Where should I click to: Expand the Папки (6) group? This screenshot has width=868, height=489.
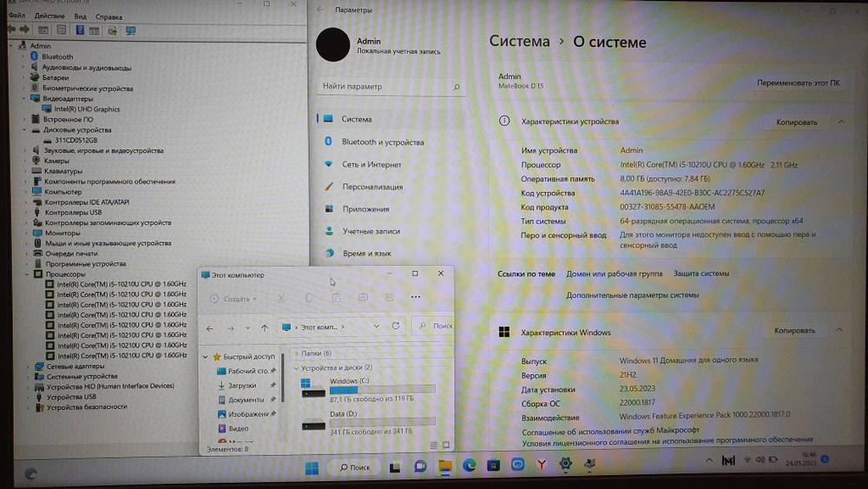click(296, 354)
